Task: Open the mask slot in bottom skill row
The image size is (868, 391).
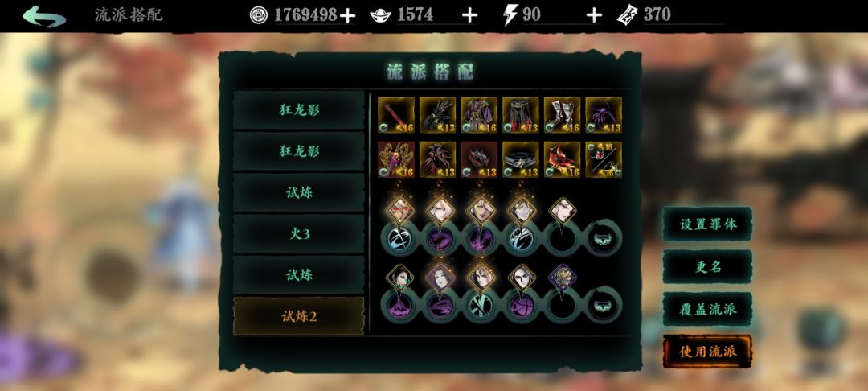Action: pyautogui.click(x=604, y=305)
